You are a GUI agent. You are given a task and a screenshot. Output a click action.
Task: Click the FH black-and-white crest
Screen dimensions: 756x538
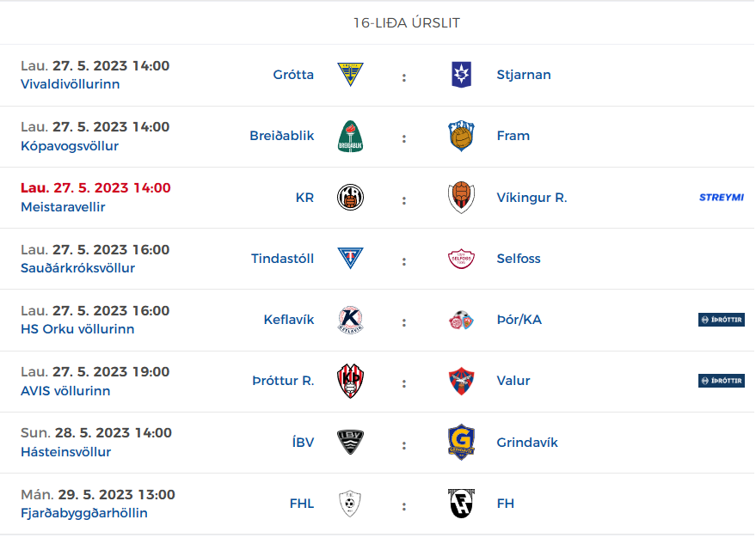coord(461,504)
